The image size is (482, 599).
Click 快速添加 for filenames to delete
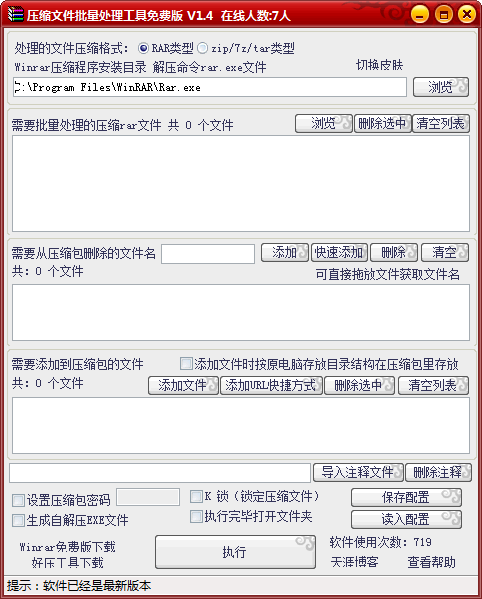click(340, 253)
